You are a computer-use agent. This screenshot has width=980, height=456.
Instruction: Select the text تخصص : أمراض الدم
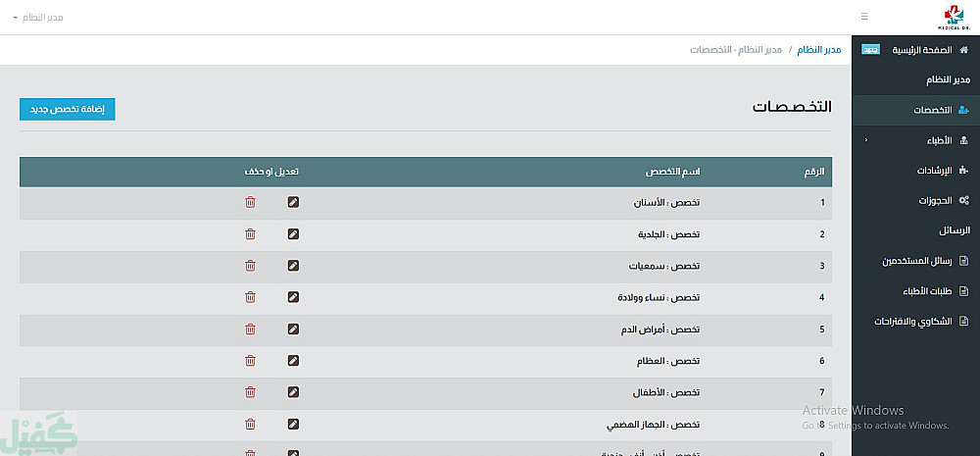click(660, 329)
